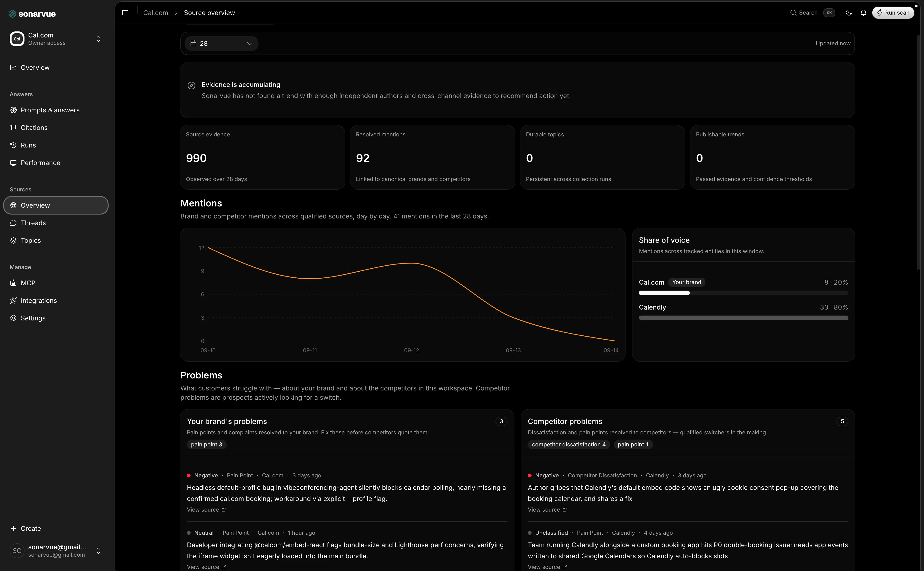Image resolution: width=924 pixels, height=571 pixels.
Task: Click the sonarvue logo icon
Action: tap(12, 14)
